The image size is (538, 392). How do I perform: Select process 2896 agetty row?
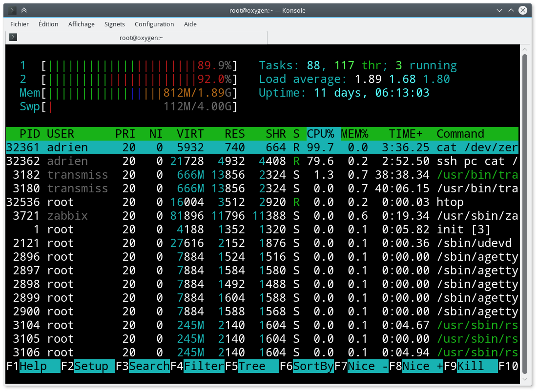pyautogui.click(x=262, y=257)
